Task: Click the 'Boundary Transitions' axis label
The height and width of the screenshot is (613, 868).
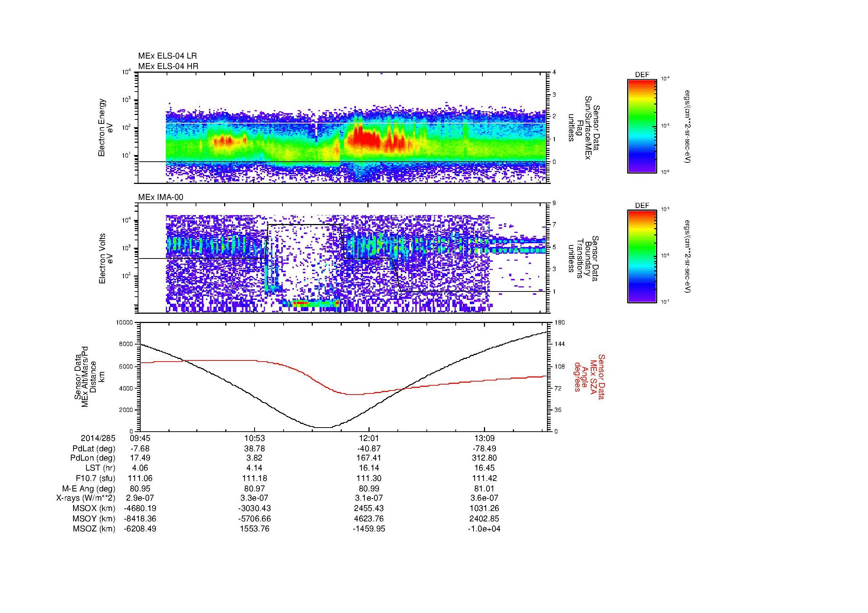Action: point(583,258)
